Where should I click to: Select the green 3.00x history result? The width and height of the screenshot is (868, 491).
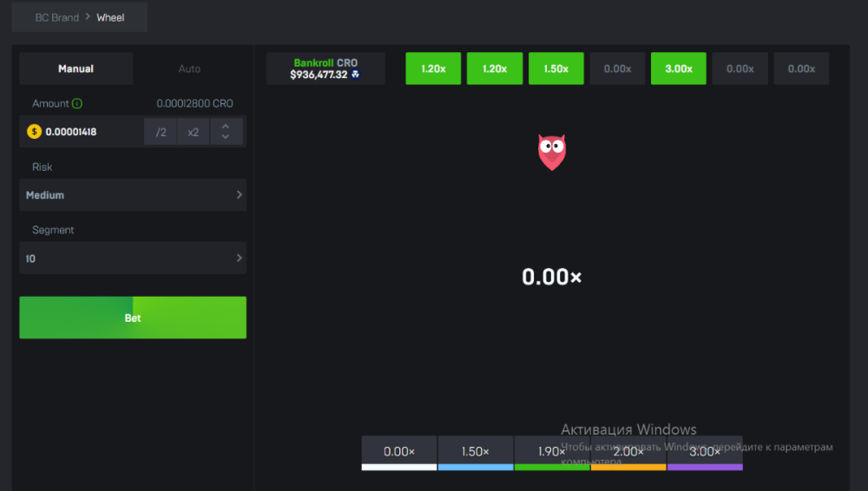click(678, 69)
